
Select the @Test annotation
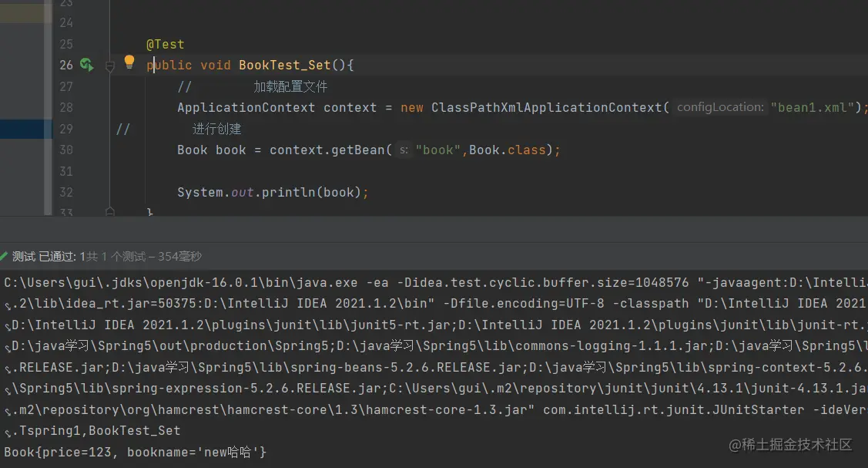pos(165,44)
